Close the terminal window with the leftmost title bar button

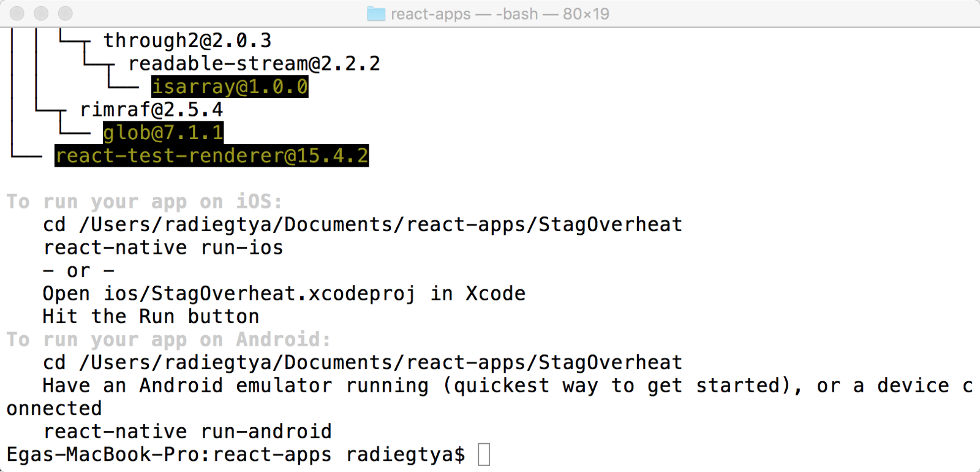click(x=17, y=13)
